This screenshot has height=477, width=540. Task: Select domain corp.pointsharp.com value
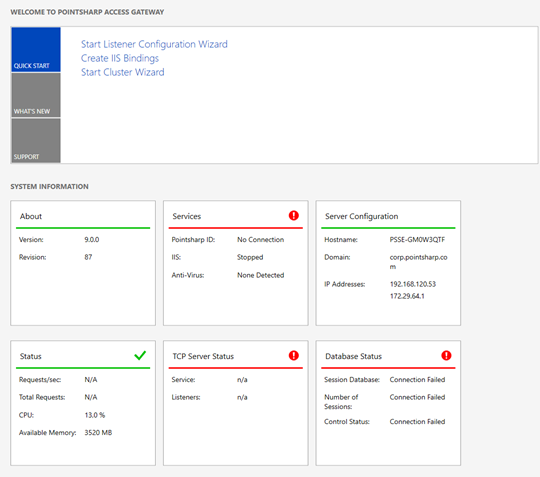coord(418,262)
